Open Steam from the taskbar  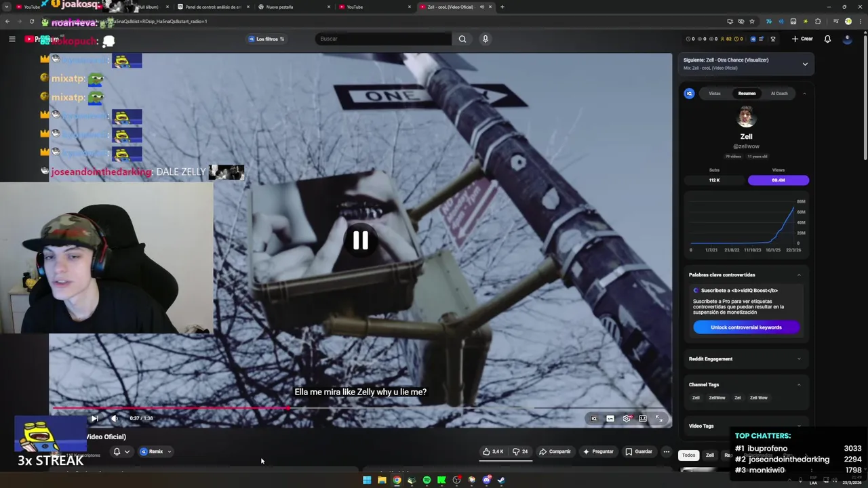coord(501,480)
